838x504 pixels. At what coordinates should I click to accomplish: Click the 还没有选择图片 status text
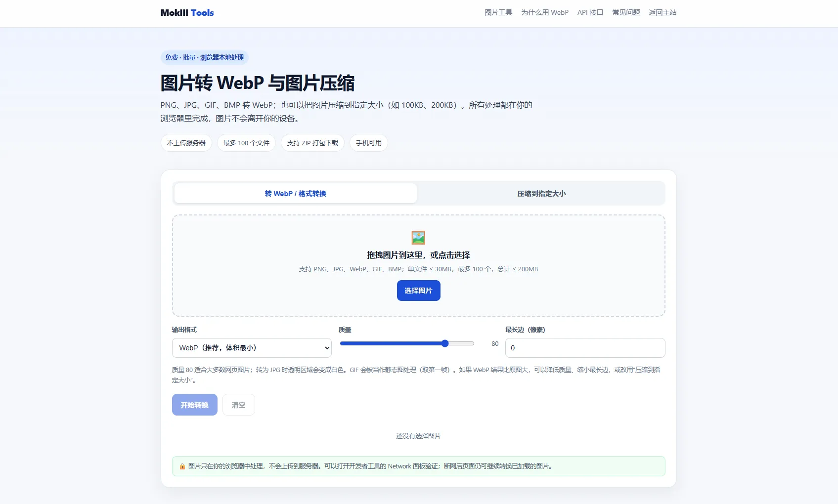click(x=418, y=436)
